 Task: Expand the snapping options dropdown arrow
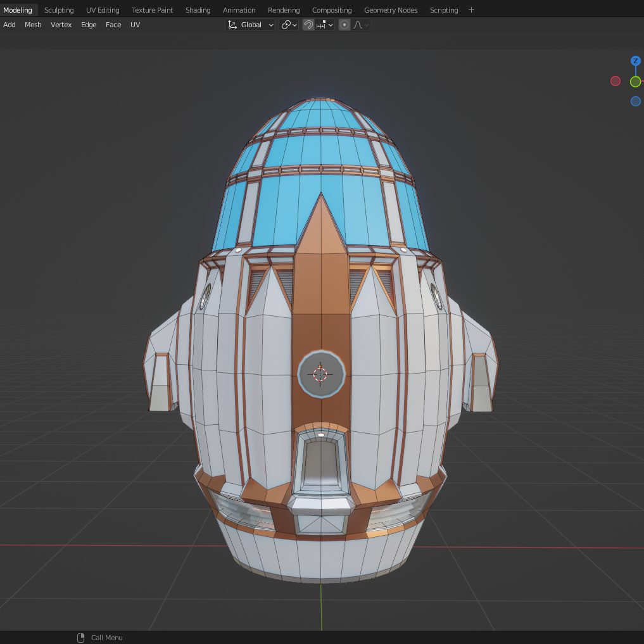(x=331, y=25)
